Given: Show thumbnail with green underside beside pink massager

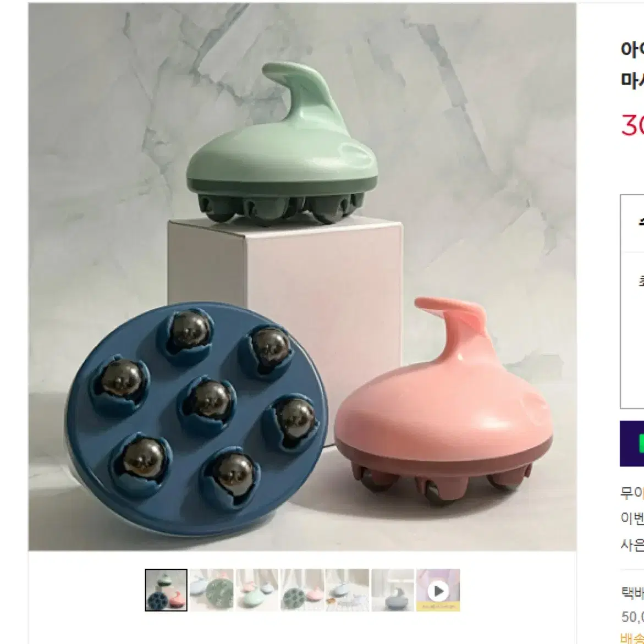Looking at the screenshot, I should coord(302,590).
